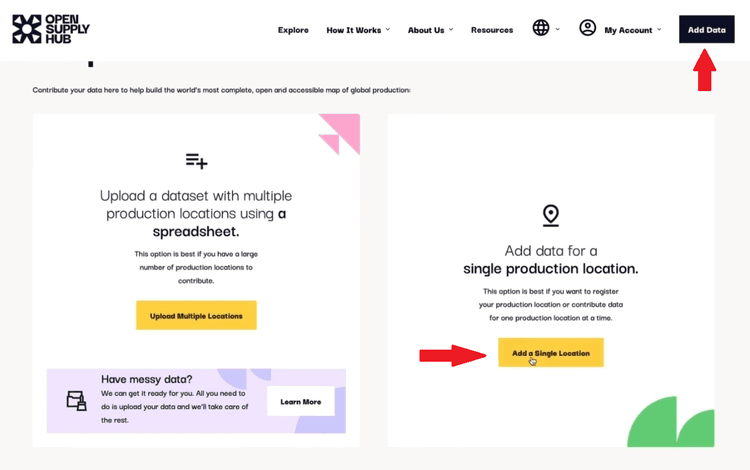750x470 pixels.
Task: Click the Open Supply Hub logo
Action: (51, 29)
